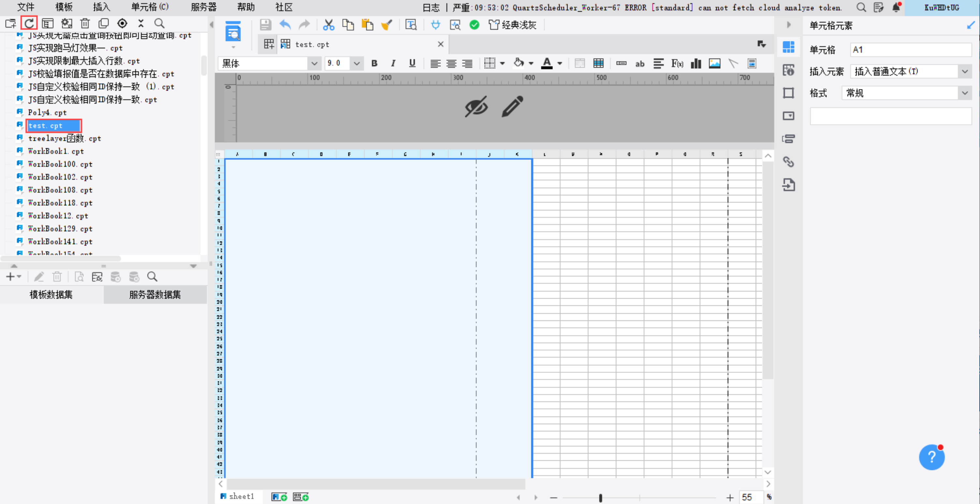The width and height of the screenshot is (980, 504).
Task: Open the 服务器 menu
Action: point(204,7)
